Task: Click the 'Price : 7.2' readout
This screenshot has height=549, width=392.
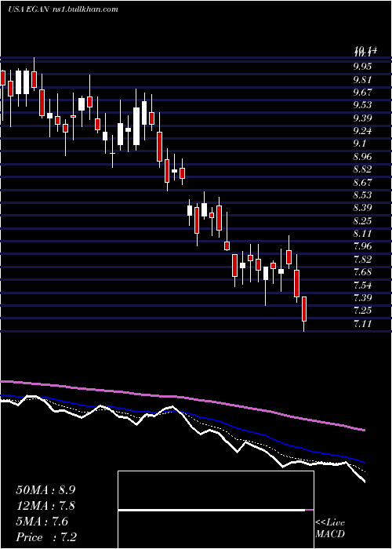Action: [46, 537]
